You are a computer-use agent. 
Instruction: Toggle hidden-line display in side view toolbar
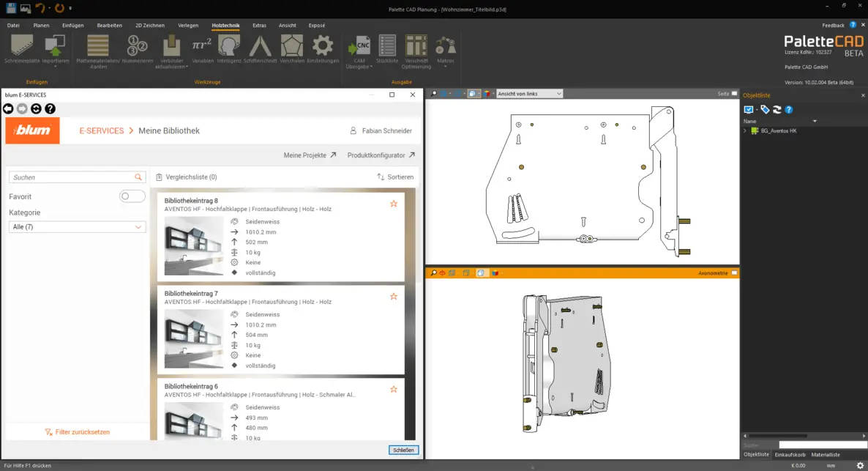(x=472, y=94)
